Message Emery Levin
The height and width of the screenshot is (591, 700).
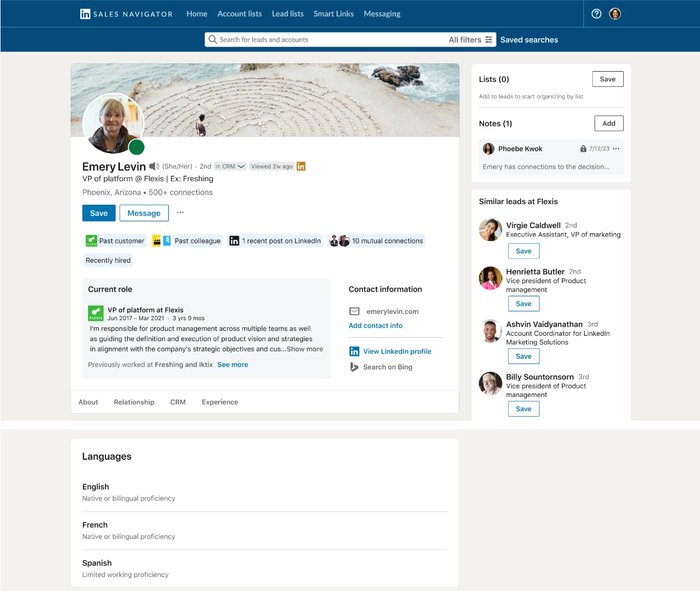click(144, 213)
